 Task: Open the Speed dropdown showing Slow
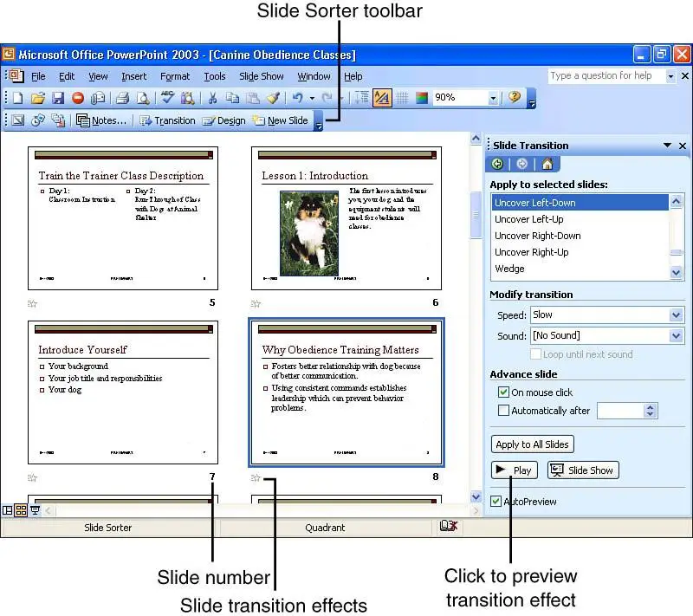[676, 315]
